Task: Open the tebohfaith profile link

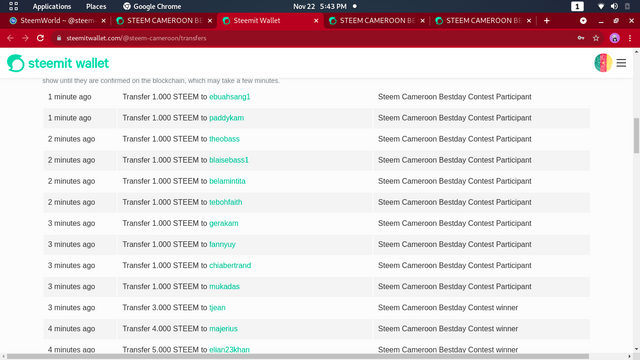Action: [225, 202]
